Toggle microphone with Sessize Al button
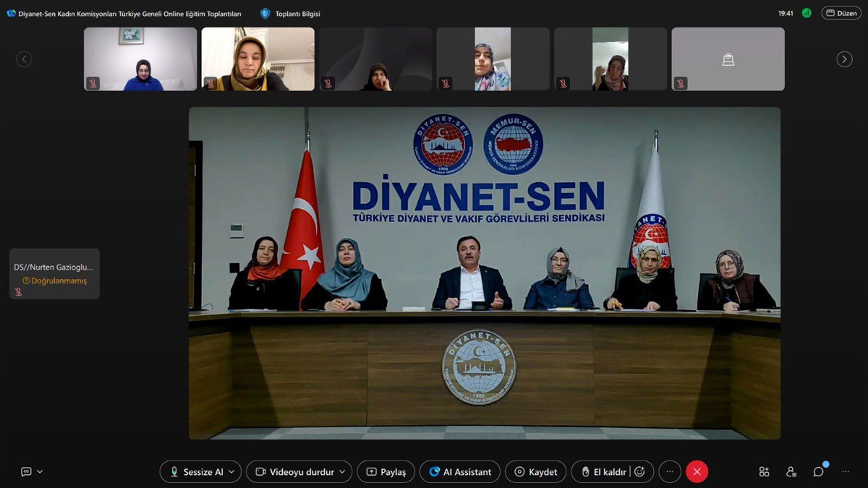The height and width of the screenshot is (488, 868). click(x=195, y=472)
